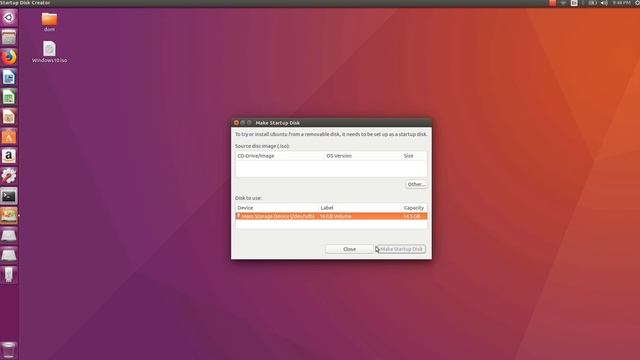The width and height of the screenshot is (640, 360).
Task: Open the Trash in the launcher
Action: tap(9, 350)
